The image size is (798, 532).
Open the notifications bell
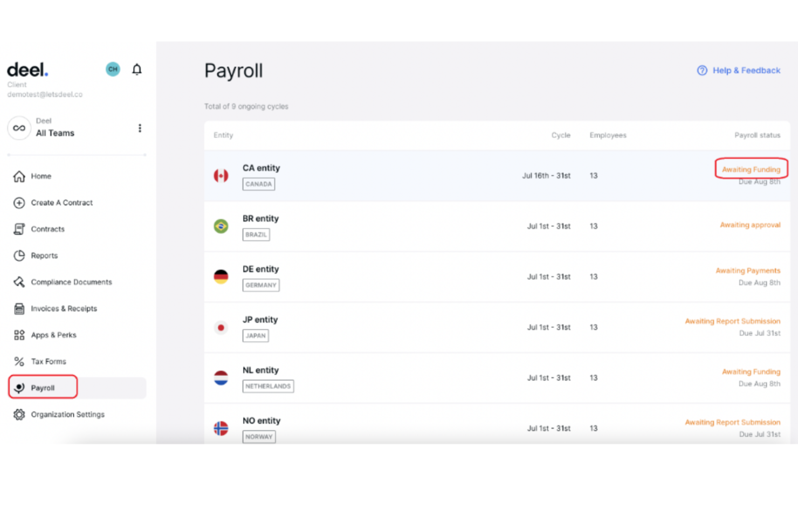tap(137, 69)
